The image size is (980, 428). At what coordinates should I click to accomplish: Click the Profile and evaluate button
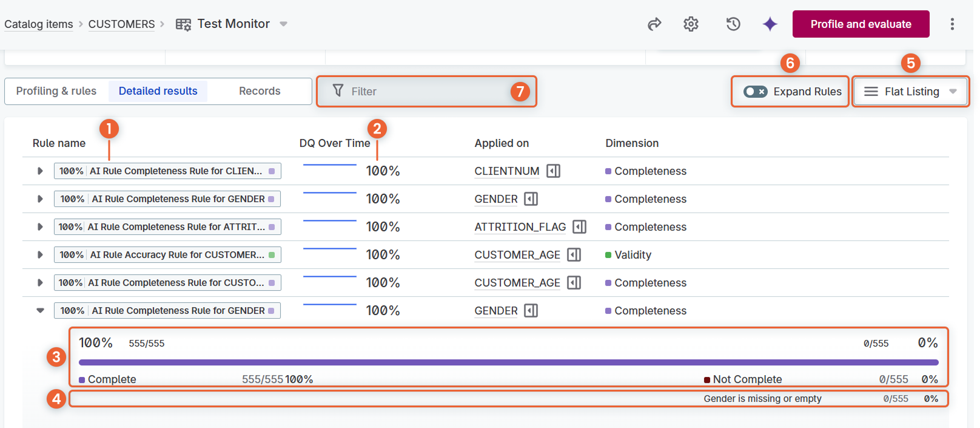pos(861,24)
